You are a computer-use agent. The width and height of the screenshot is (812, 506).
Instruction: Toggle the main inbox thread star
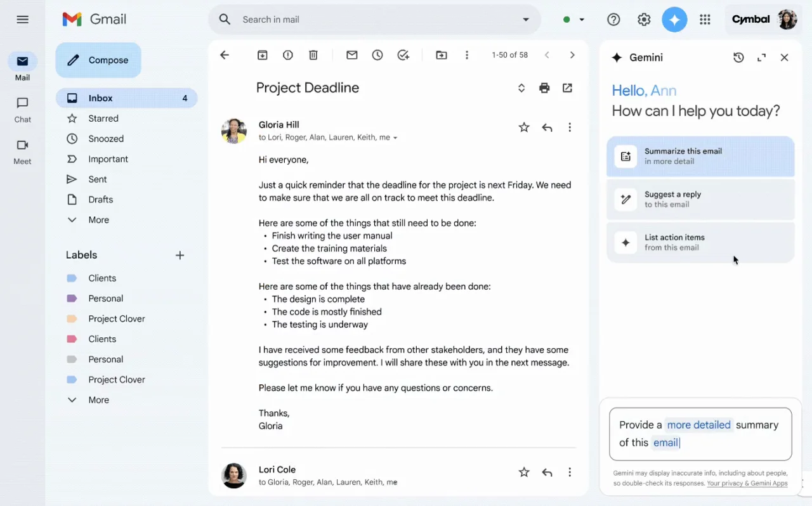[x=524, y=127]
